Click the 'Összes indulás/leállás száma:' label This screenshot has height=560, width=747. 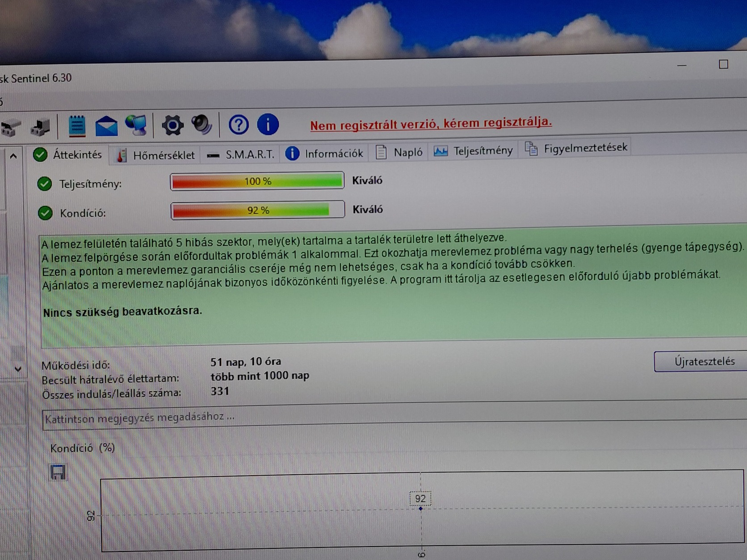point(112,393)
